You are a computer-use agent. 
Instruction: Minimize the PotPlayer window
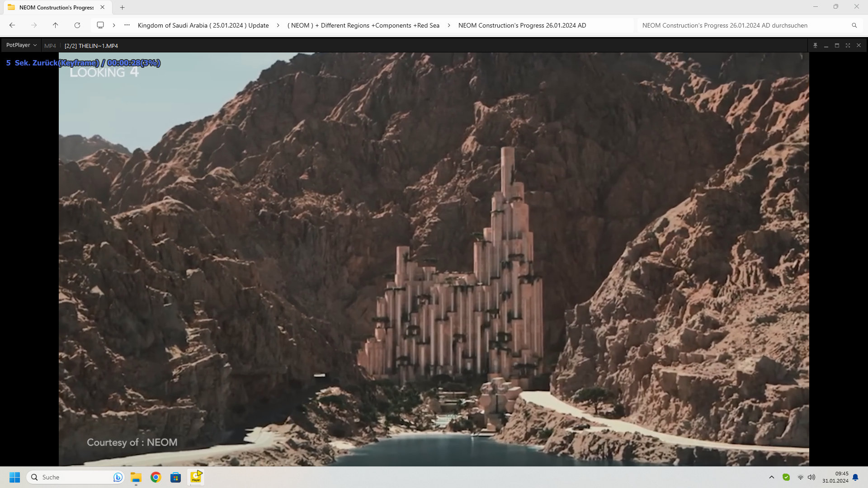[826, 46]
